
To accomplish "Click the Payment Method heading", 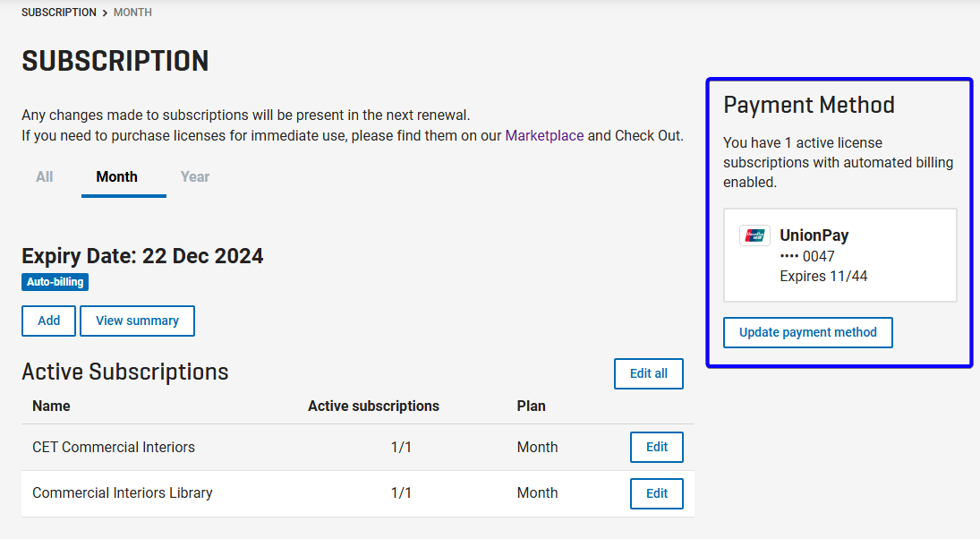I will 809,105.
